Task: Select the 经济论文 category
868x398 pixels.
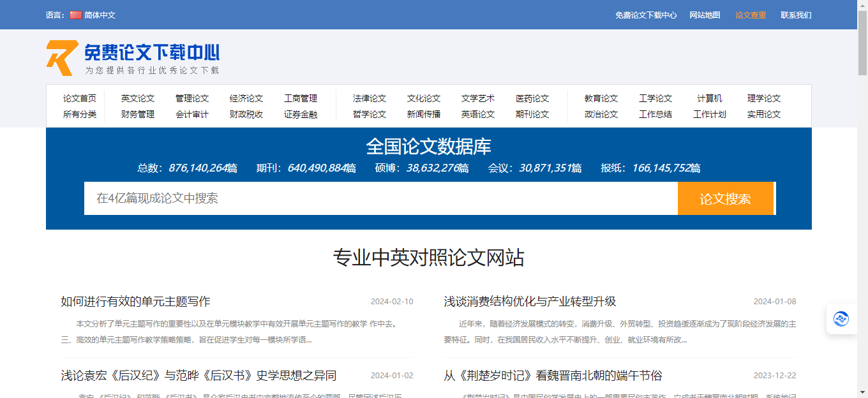Action: (248, 98)
